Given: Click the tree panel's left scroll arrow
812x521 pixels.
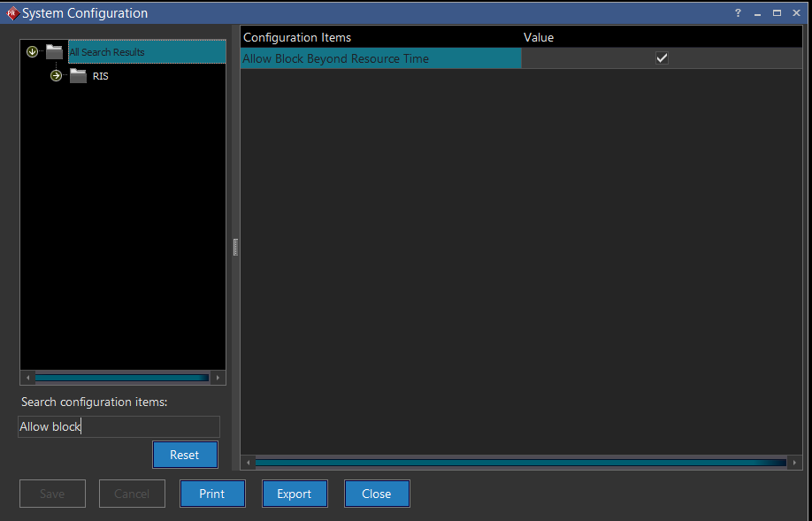Looking at the screenshot, I should [27, 378].
